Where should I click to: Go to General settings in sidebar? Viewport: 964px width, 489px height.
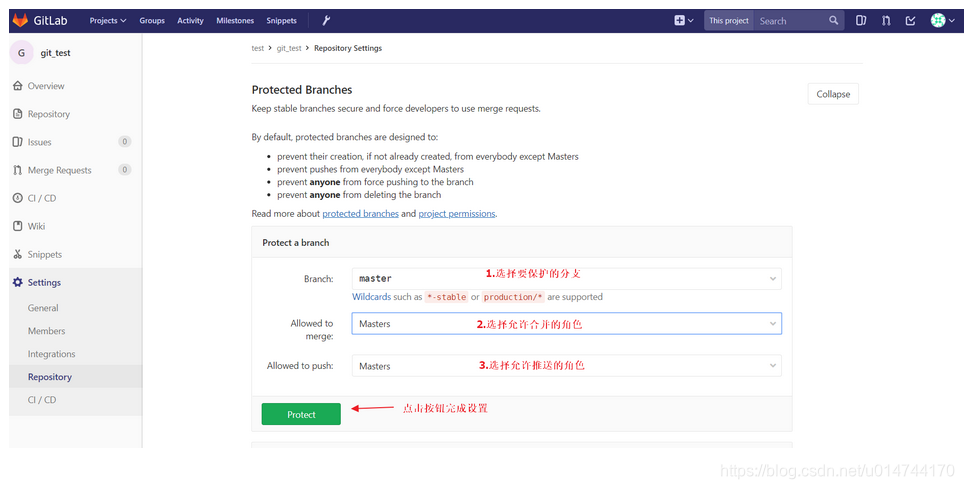tap(43, 308)
